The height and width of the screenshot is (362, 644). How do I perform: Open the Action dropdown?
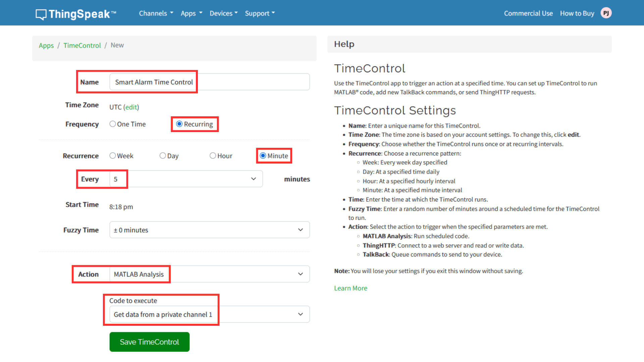(x=209, y=274)
